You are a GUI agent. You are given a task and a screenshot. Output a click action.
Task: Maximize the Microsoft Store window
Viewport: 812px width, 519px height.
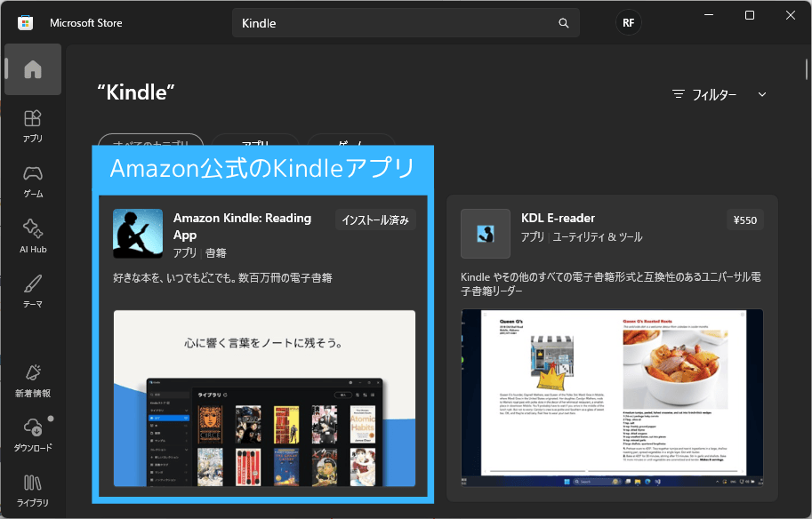[x=750, y=15]
